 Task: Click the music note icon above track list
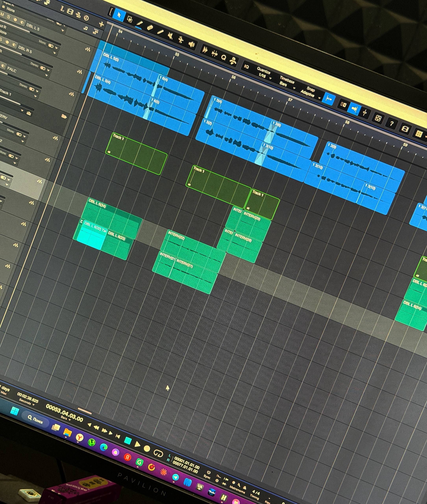pos(85,28)
